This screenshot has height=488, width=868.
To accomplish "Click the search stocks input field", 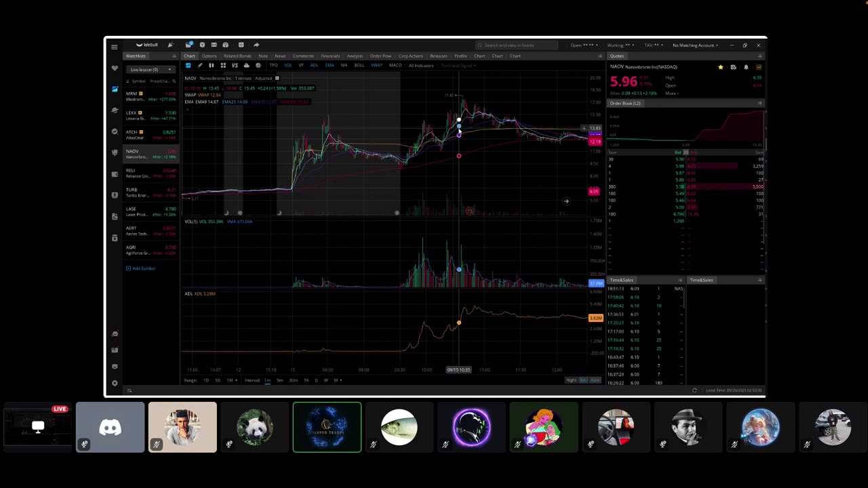I will coord(517,45).
